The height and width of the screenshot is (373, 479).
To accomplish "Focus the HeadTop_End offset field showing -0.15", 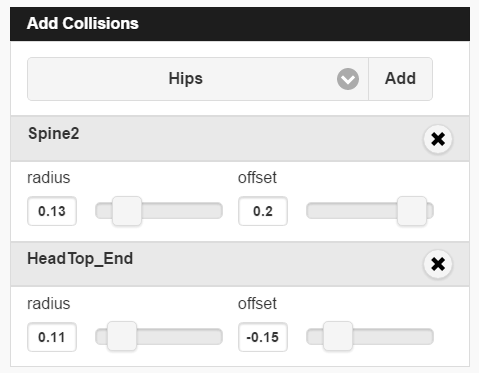I will pos(263,337).
